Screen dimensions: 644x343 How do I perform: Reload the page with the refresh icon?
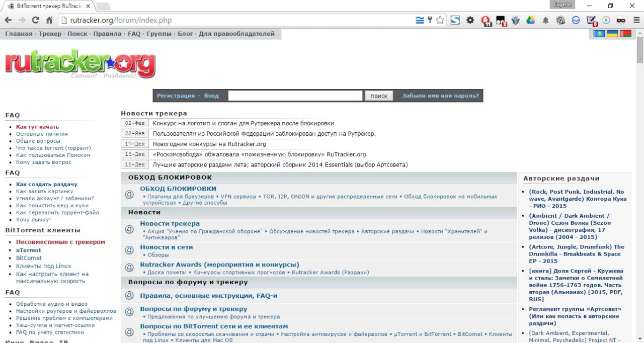(36, 20)
